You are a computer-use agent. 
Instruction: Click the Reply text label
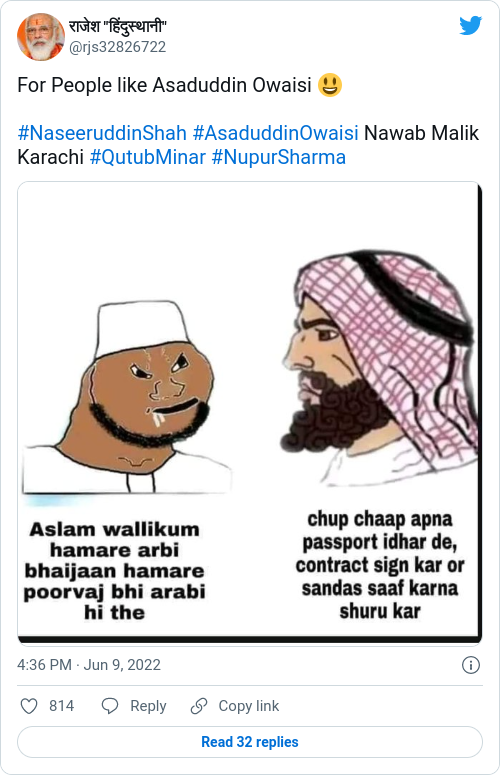tap(148, 706)
